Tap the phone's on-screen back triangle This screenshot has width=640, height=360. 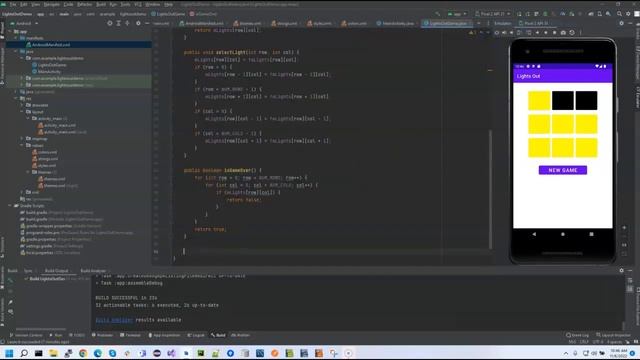(x=534, y=234)
